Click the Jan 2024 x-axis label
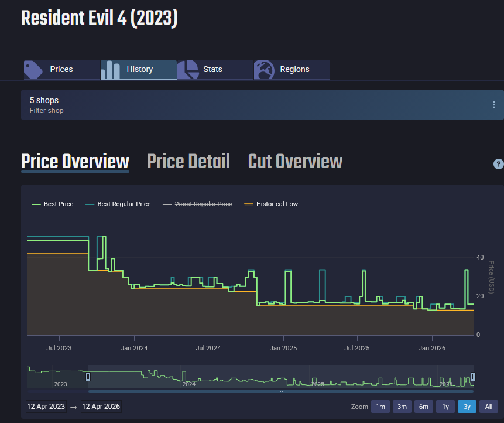Viewport: 504px width, 423px height. 134,348
